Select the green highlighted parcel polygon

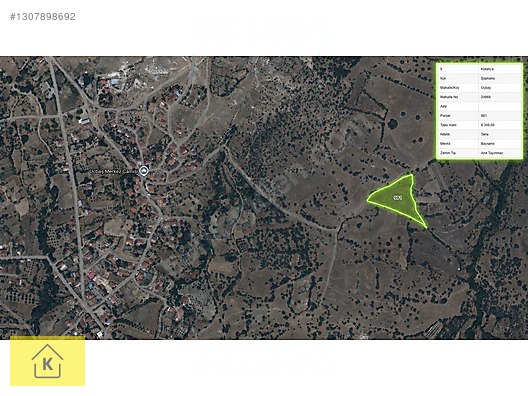click(398, 200)
